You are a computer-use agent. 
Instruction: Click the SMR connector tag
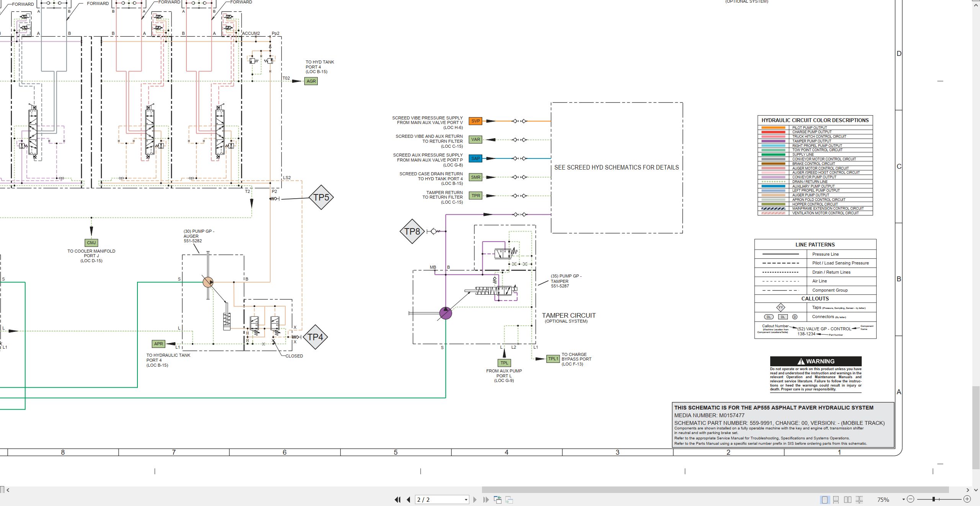[475, 177]
